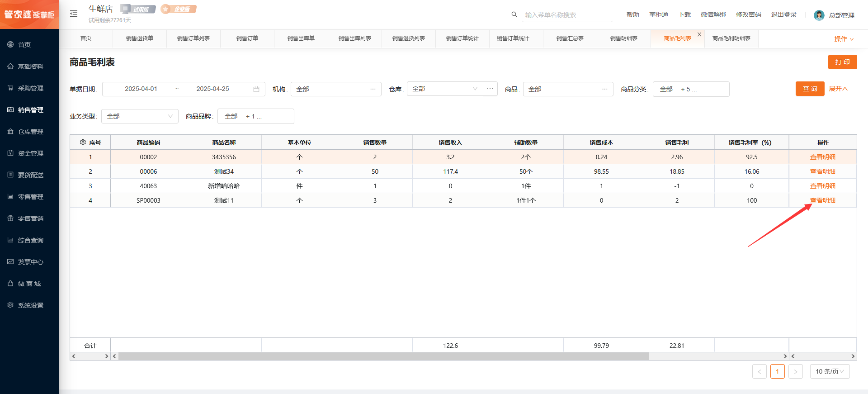Click 微信解绑 in top bar
Viewport: 868px width, 394px height.
tap(713, 14)
